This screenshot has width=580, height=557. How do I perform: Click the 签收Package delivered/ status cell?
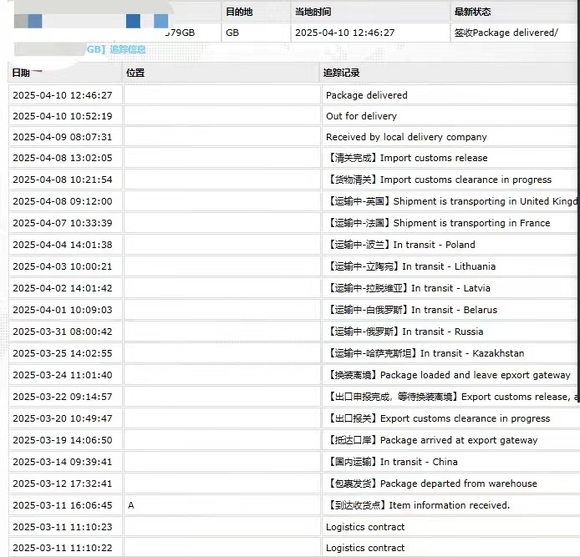click(x=506, y=33)
